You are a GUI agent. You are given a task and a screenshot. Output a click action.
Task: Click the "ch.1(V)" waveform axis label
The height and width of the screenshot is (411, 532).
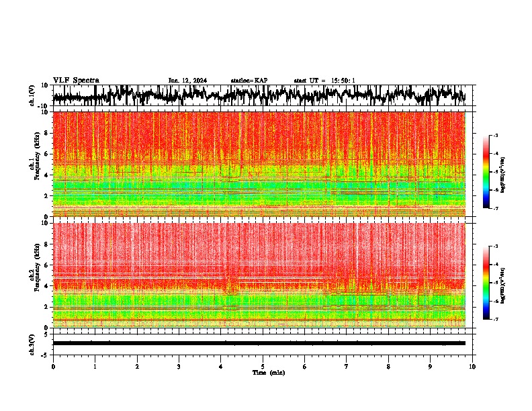32,95
